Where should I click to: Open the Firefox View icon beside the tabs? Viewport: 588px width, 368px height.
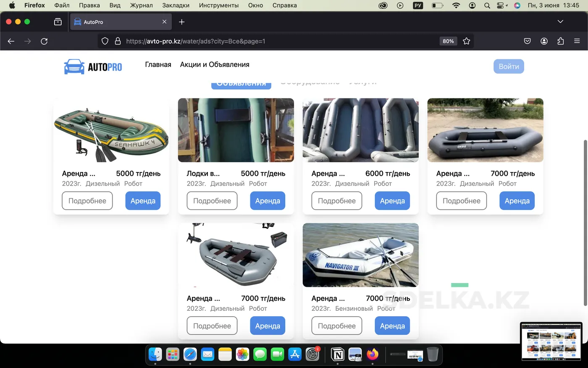(x=58, y=22)
